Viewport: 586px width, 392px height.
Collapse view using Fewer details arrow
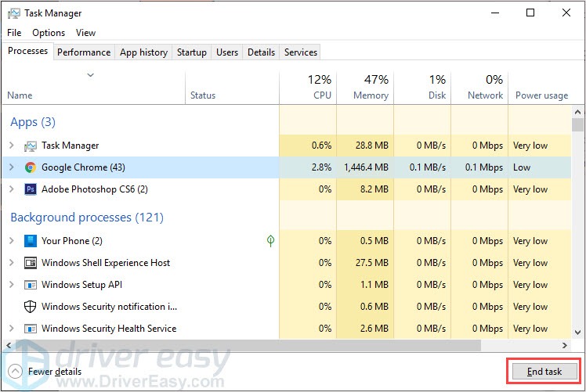(x=14, y=372)
